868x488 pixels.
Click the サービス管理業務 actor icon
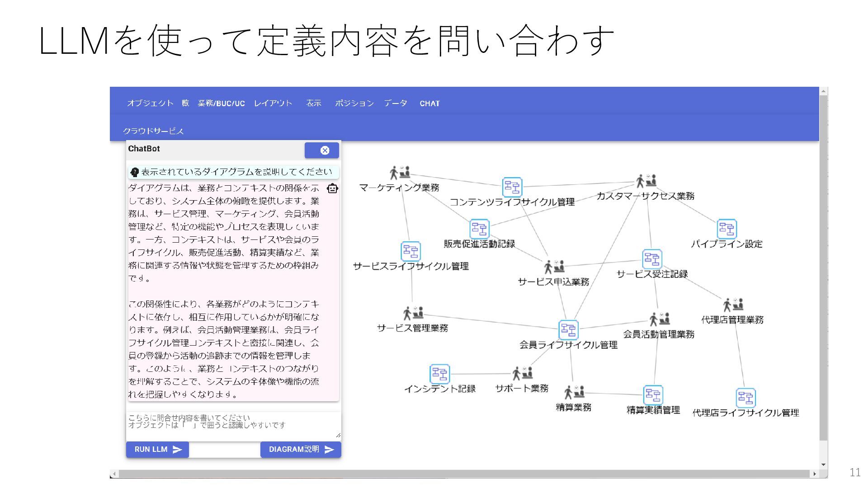tap(413, 313)
